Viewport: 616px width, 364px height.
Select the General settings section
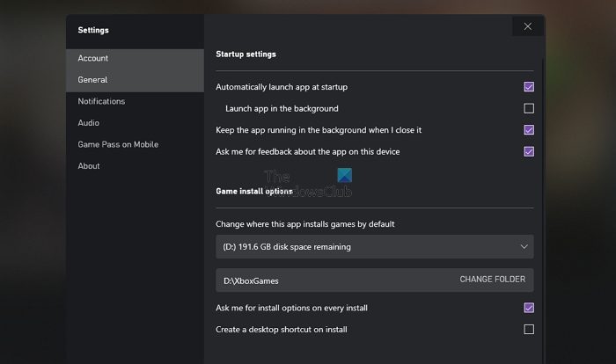pos(135,80)
